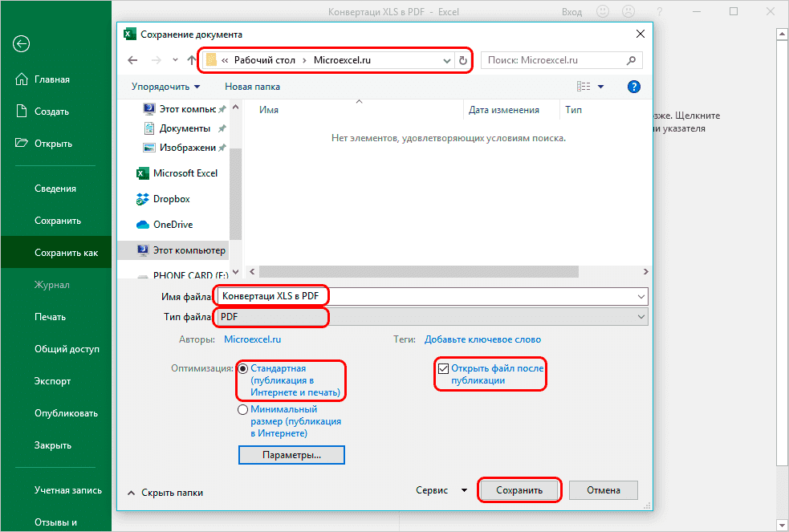Click the Help question mark icon
The height and width of the screenshot is (532, 789).
tap(633, 86)
